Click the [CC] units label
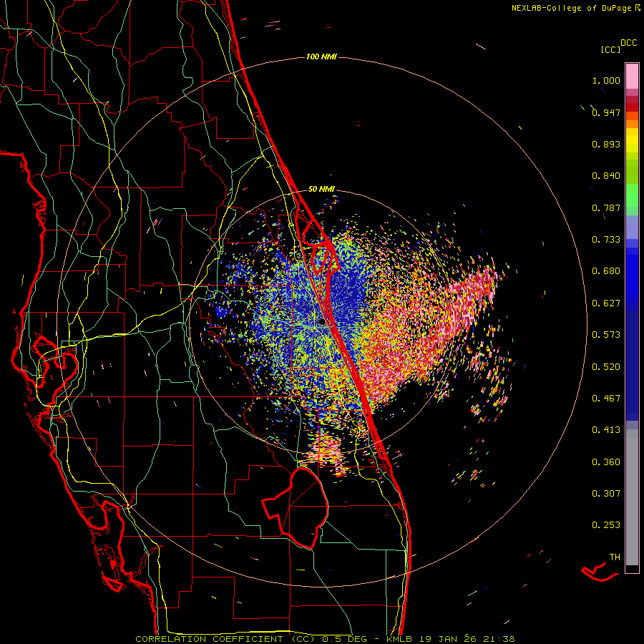The width and height of the screenshot is (644, 644). pyautogui.click(x=610, y=49)
